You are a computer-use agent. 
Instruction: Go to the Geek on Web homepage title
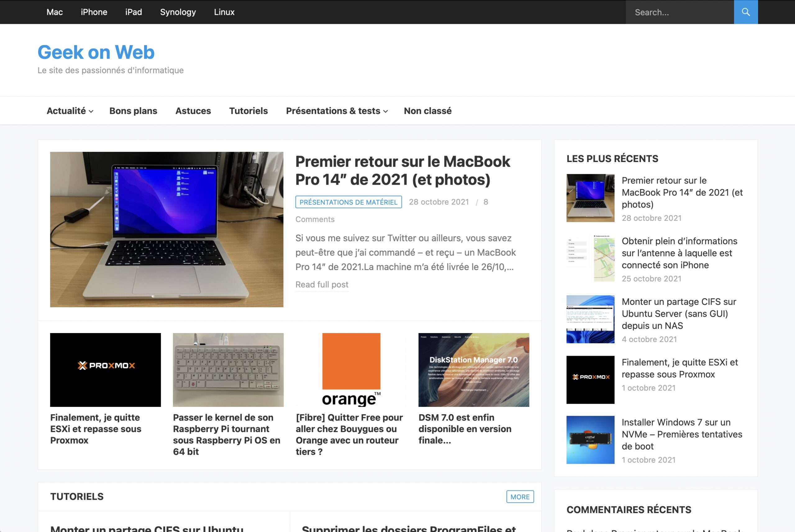(x=96, y=52)
